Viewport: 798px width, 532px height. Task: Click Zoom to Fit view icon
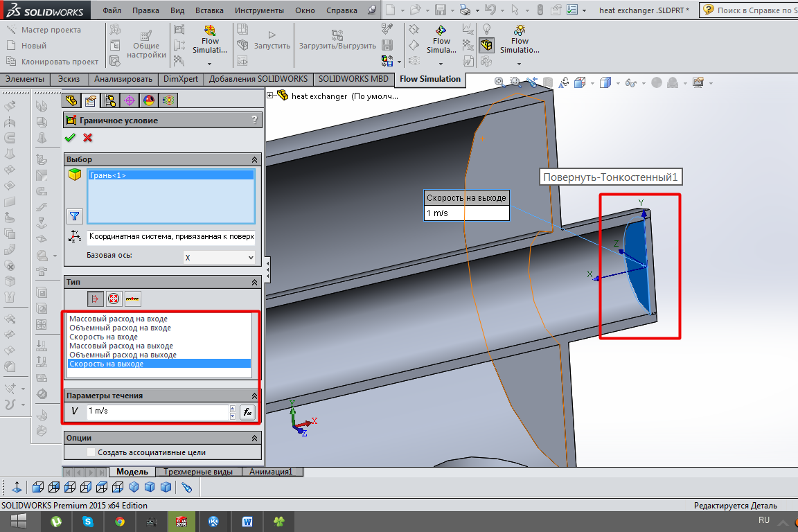(x=499, y=82)
